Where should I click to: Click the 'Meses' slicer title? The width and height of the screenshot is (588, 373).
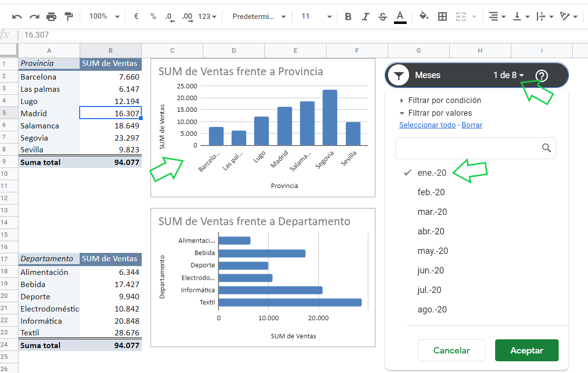428,75
